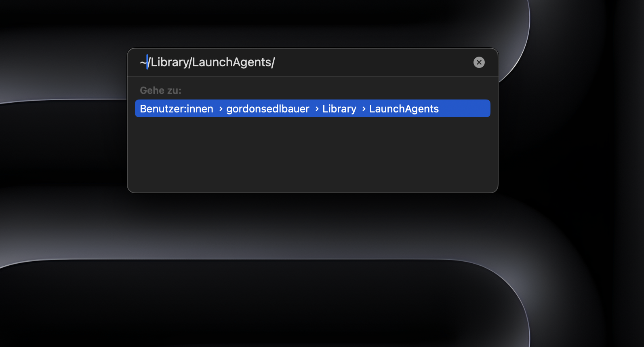Click 'Library' in the suggested path

coord(339,109)
